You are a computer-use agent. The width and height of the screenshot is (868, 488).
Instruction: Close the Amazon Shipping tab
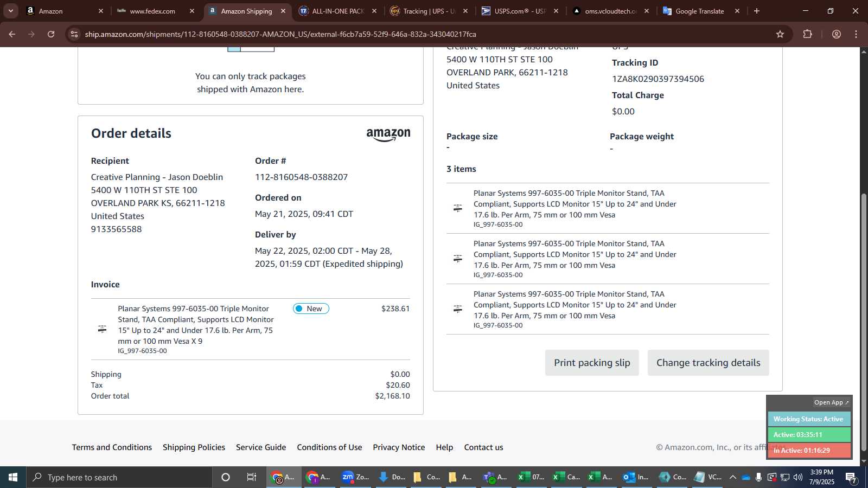click(283, 11)
